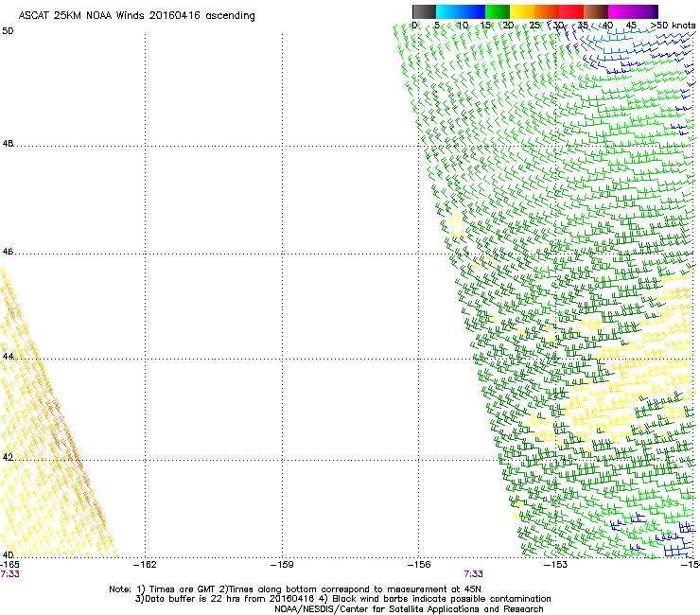Click the '25' knots legend label
Viewport: 700px width, 615px height.
click(534, 26)
